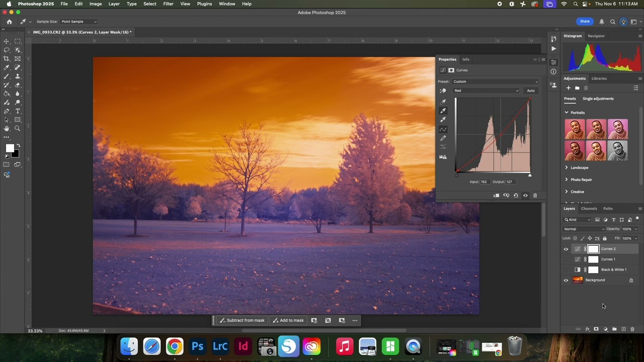Screen dimensions: 644x362
Task: Click the white point eyedropper in Curves
Action: pyautogui.click(x=443, y=120)
